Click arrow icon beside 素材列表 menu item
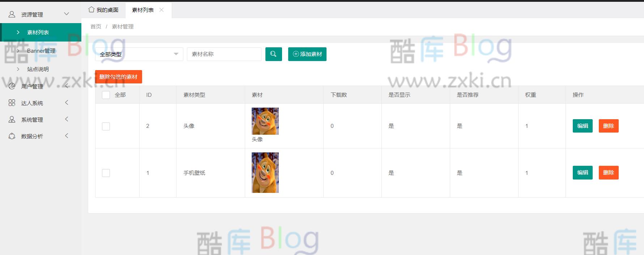 pyautogui.click(x=18, y=32)
